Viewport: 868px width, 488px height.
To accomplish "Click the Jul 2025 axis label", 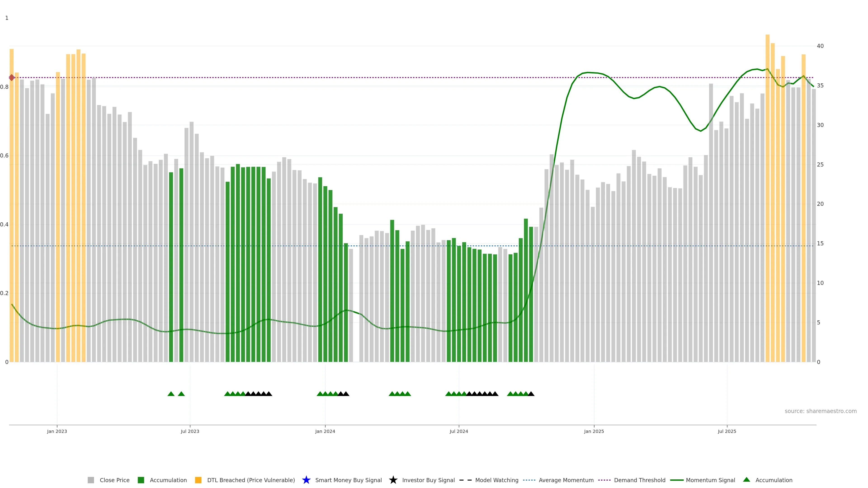I will point(727,431).
